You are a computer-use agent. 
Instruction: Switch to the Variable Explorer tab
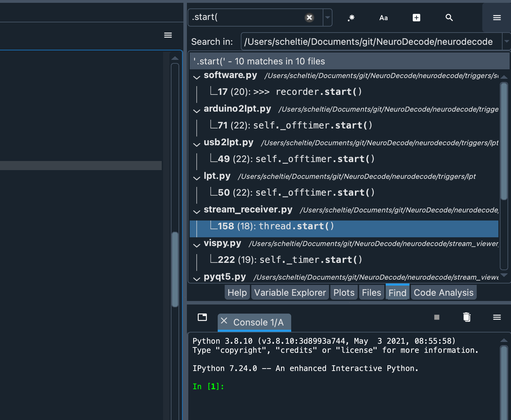pos(290,292)
